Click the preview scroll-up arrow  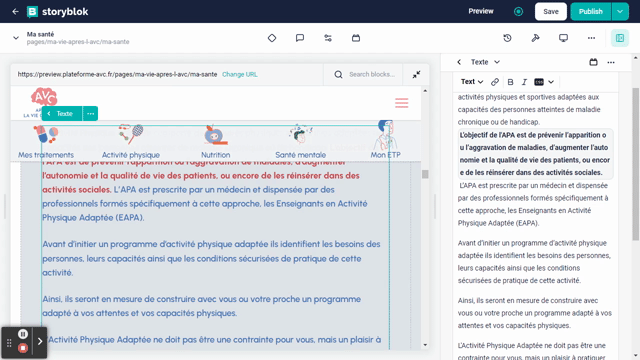tap(425, 91)
